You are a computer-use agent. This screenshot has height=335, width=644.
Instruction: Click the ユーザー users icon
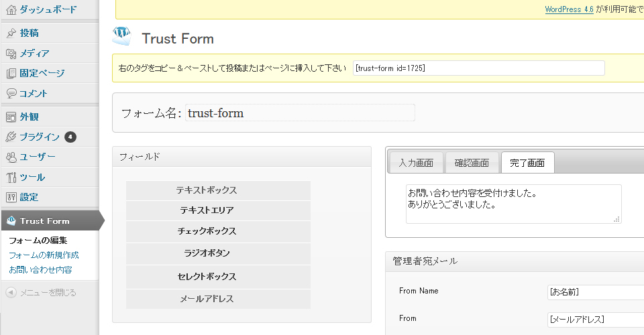pos(11,157)
